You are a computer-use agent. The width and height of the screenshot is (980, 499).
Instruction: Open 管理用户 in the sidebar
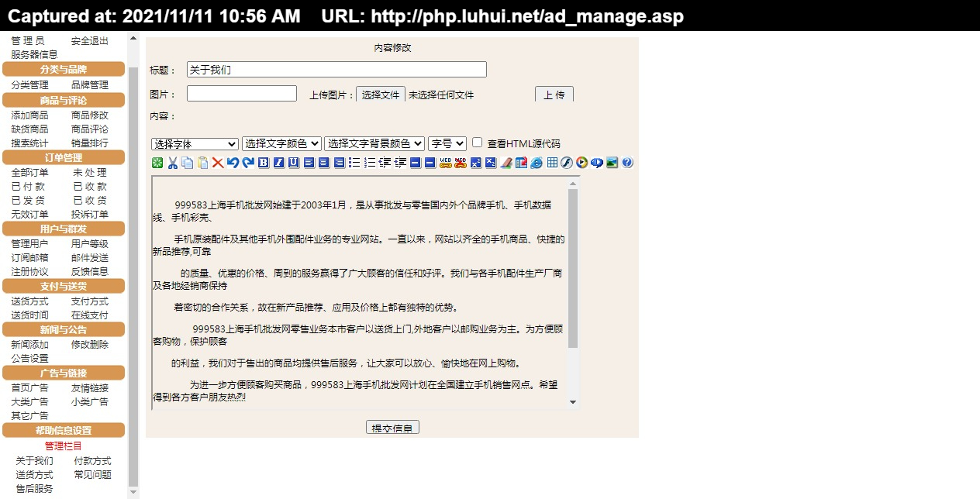click(x=29, y=244)
